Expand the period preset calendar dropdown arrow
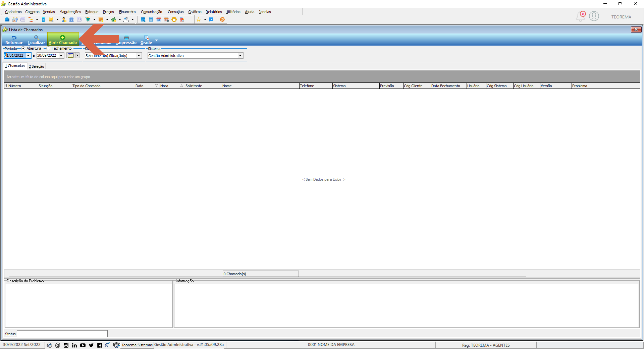 tap(77, 56)
